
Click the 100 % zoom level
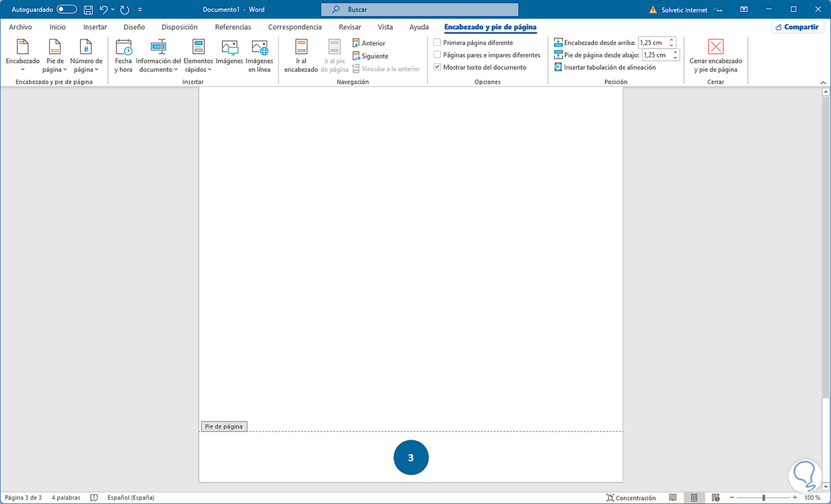pyautogui.click(x=812, y=497)
